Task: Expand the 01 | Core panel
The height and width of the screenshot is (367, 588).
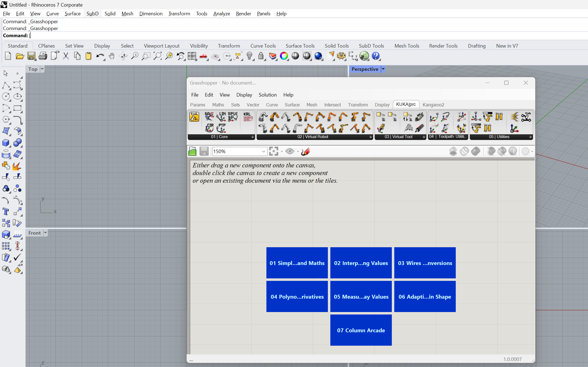Action: [252, 137]
